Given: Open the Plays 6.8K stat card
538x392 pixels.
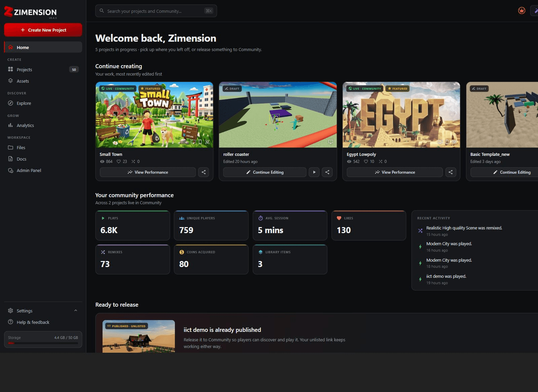Looking at the screenshot, I should [x=132, y=225].
